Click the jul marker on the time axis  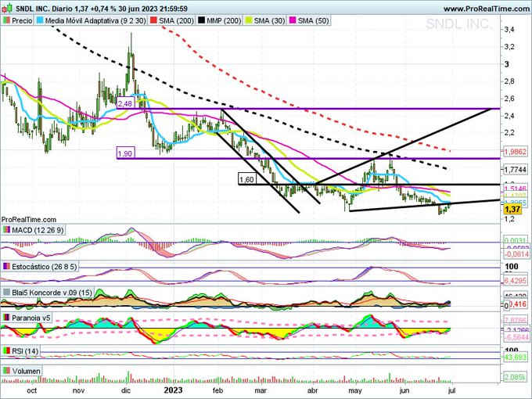tap(451, 390)
